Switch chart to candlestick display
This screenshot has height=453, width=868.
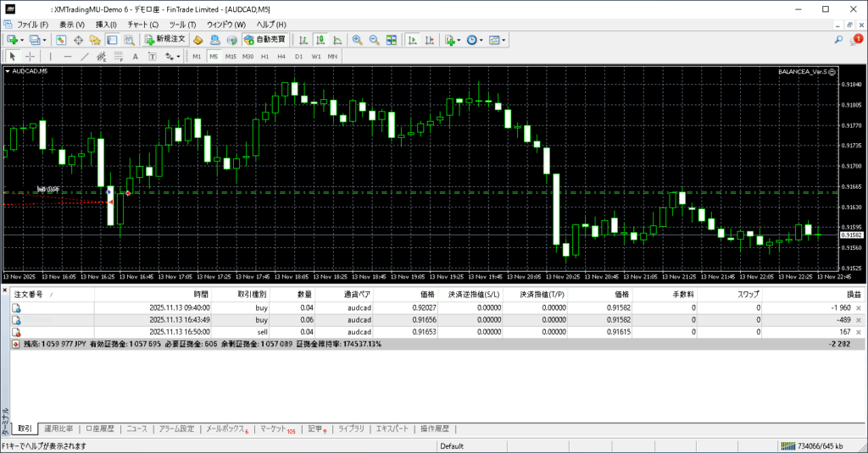322,40
